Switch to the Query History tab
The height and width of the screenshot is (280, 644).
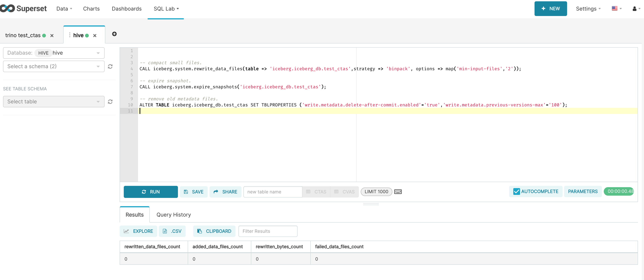(x=173, y=215)
